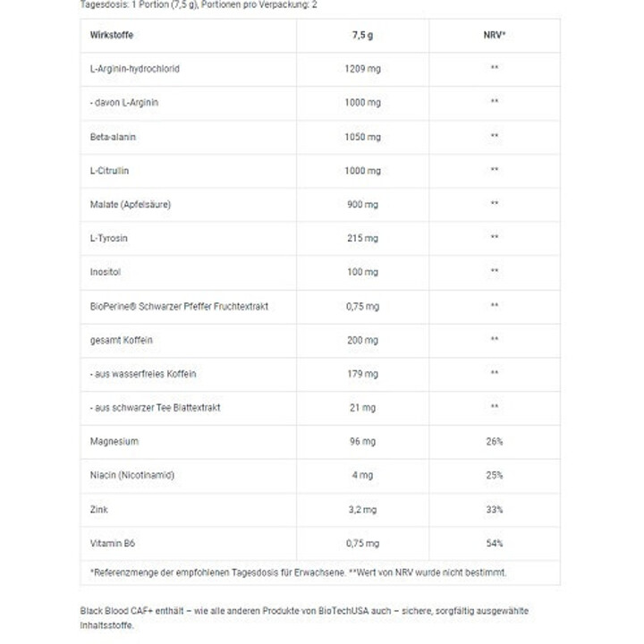Select the gesamt Koffein row label
This screenshot has width=644, height=644.
pos(121,341)
